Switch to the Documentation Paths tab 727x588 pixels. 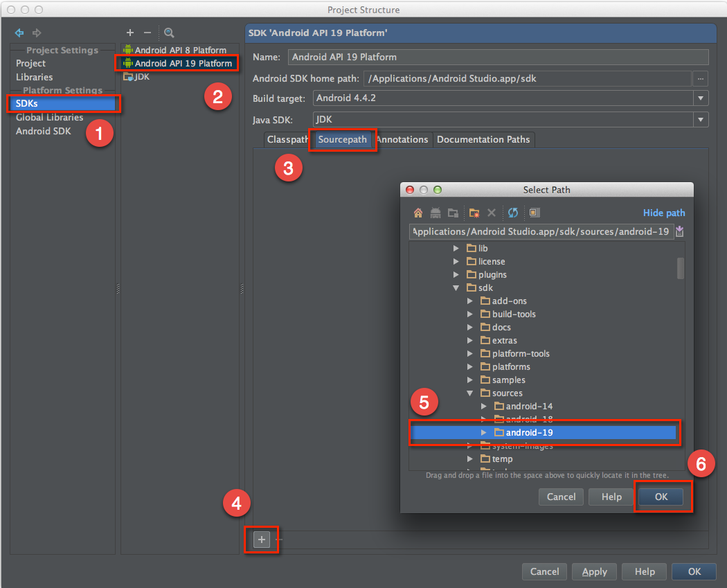pyautogui.click(x=483, y=140)
